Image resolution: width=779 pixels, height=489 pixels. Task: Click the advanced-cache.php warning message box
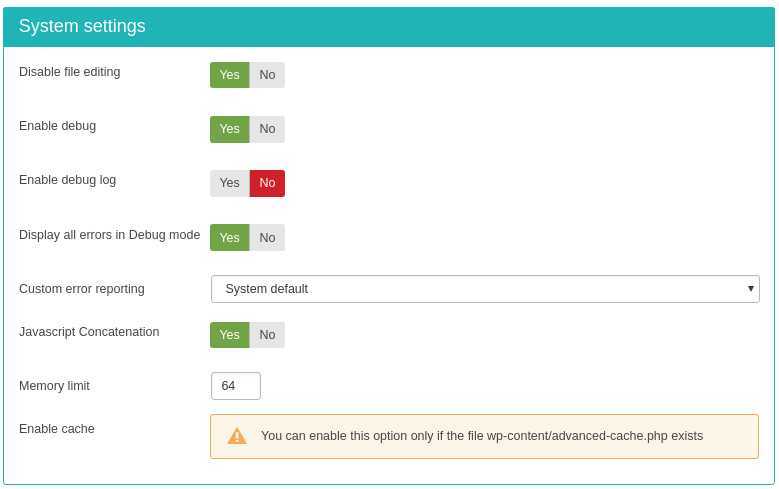[x=484, y=436]
